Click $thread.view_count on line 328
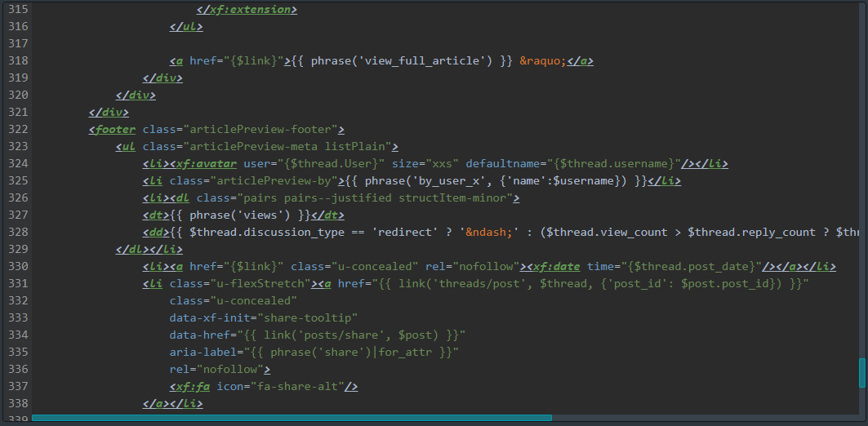The width and height of the screenshot is (868, 426). point(607,233)
